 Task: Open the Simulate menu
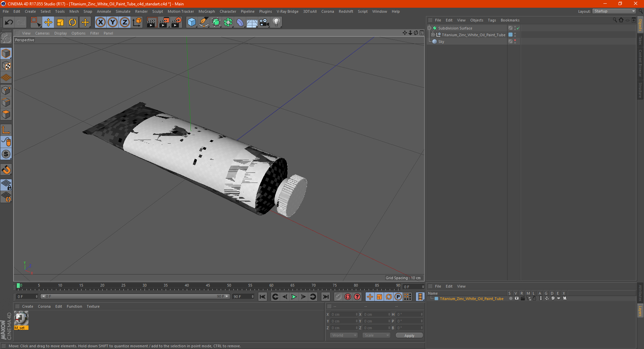pos(123,11)
